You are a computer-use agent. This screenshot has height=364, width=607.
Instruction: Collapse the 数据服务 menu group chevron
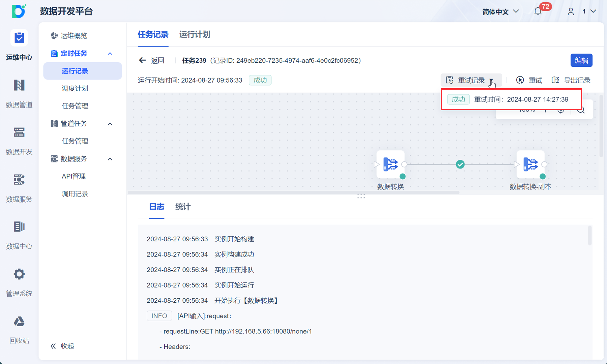coord(110,159)
